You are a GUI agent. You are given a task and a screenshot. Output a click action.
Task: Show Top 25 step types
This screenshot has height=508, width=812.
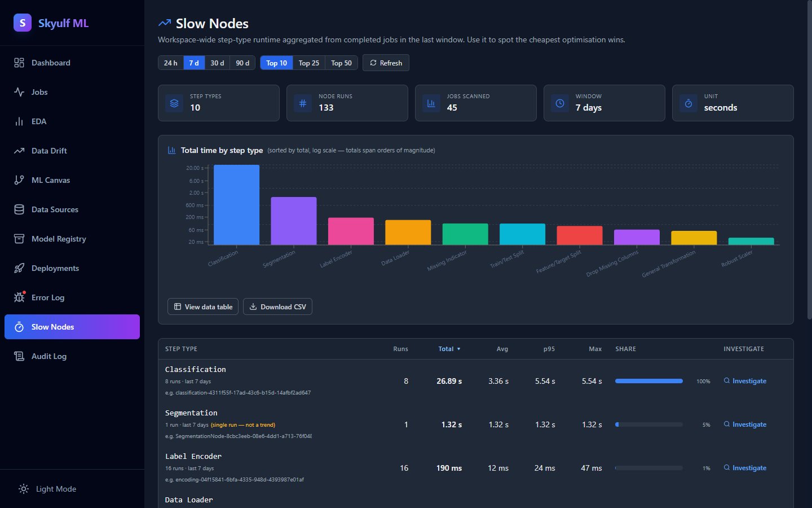pos(309,63)
